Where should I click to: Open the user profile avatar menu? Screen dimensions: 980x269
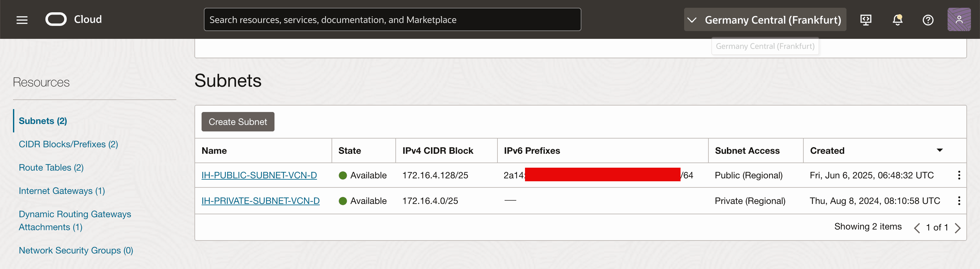(958, 20)
